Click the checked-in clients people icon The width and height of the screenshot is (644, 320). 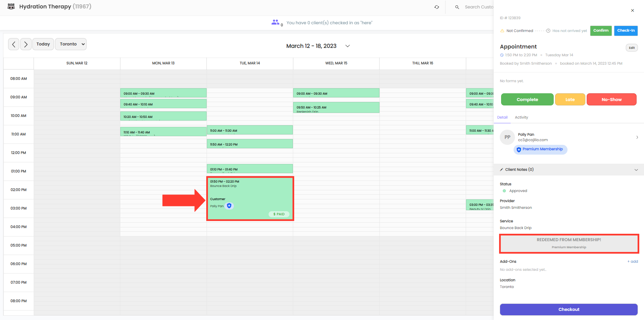pyautogui.click(x=275, y=22)
